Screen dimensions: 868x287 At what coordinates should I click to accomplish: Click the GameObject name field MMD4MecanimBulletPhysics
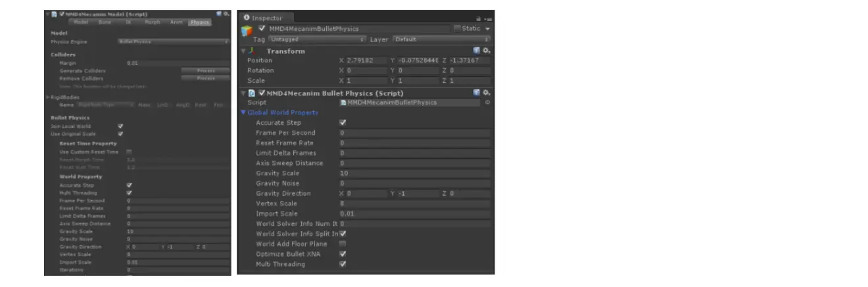click(358, 29)
